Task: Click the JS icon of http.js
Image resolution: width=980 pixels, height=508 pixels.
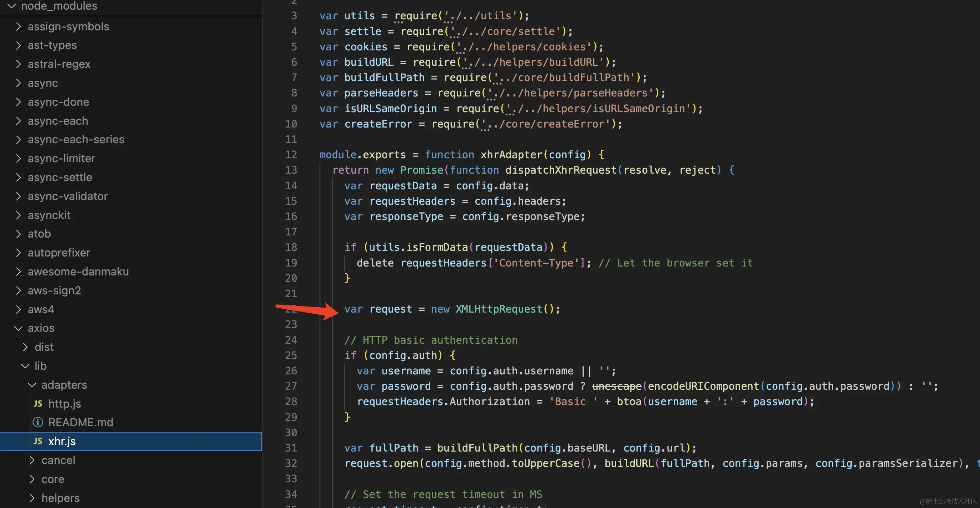Action: tap(38, 403)
